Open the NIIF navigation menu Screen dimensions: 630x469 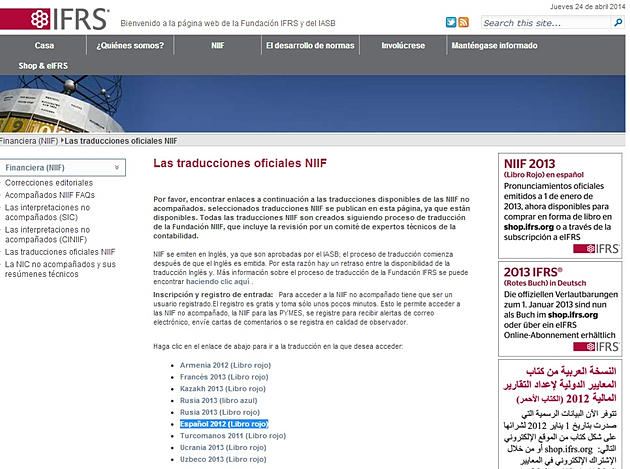point(217,45)
